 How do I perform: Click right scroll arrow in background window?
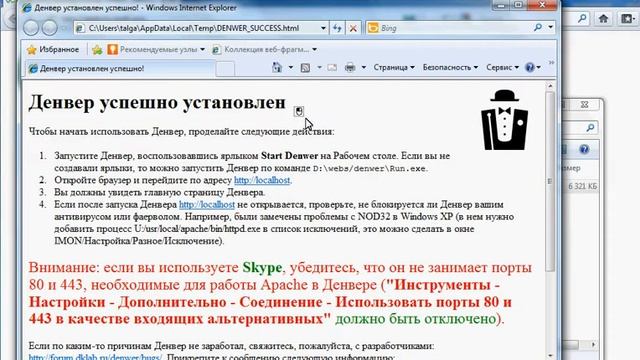(x=593, y=345)
